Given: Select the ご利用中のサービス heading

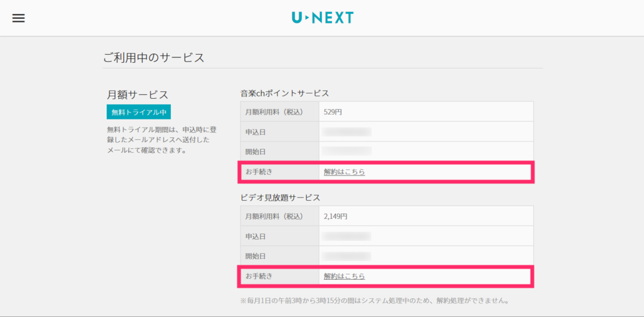Looking at the screenshot, I should tap(153, 58).
